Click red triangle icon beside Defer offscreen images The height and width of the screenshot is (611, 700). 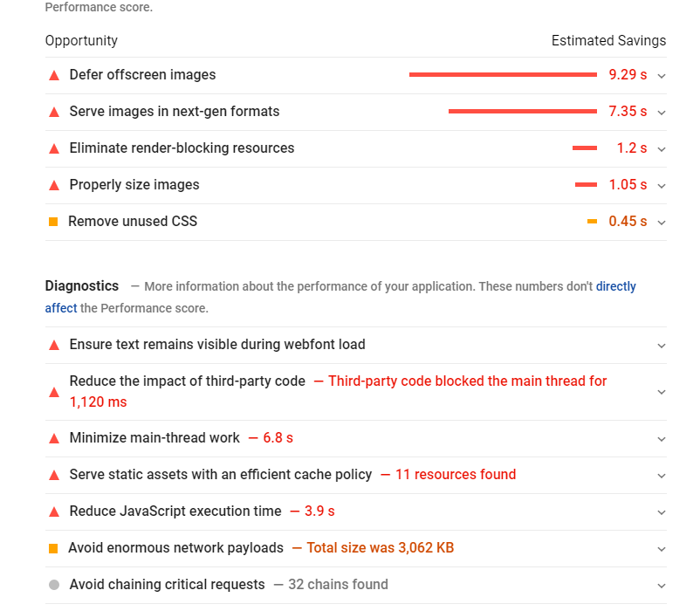coord(54,75)
